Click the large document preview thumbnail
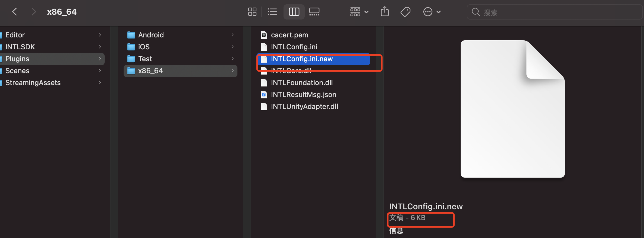Viewport: 644px width, 238px height. (513, 109)
